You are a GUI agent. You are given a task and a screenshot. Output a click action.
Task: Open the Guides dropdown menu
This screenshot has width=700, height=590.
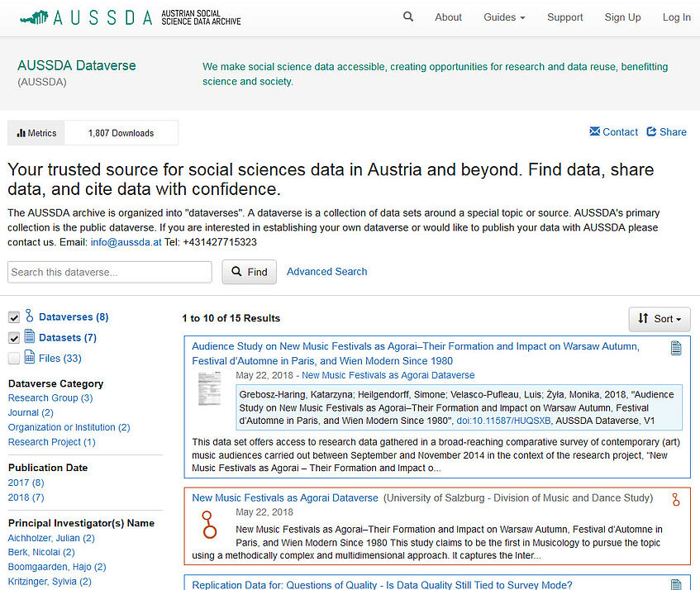[x=504, y=17]
